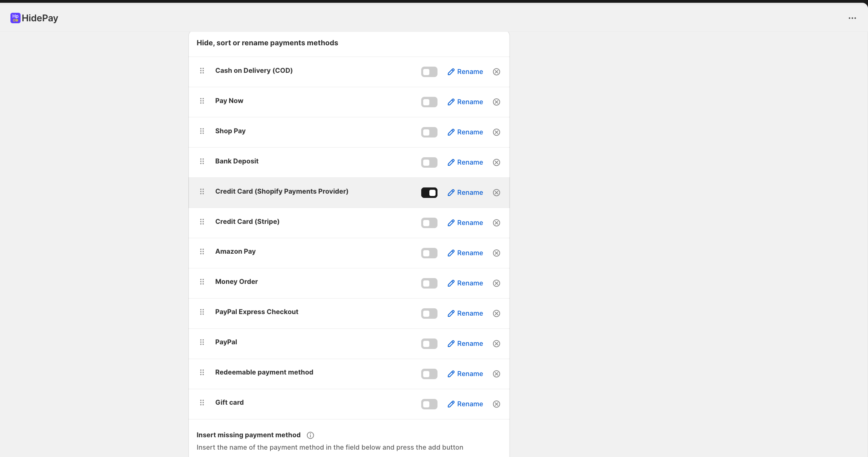Switch on the Credit Card (Stripe) toggle
The height and width of the screenshot is (457, 868).
pos(429,223)
